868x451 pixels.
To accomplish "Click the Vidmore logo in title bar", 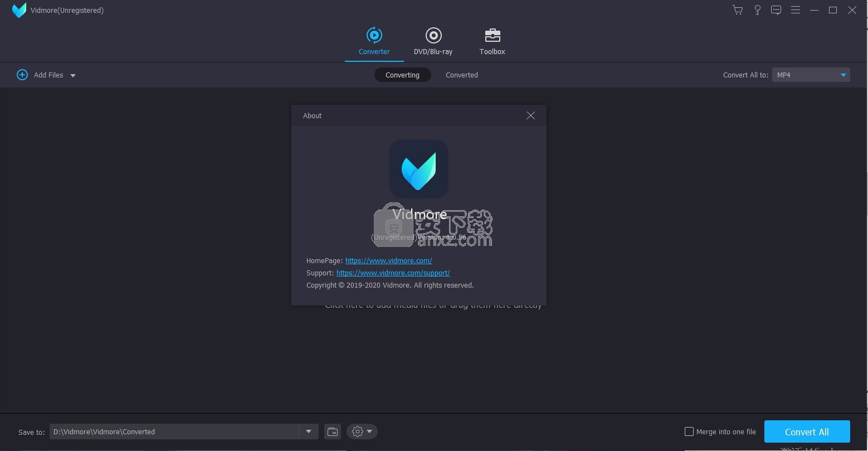I will (x=19, y=10).
